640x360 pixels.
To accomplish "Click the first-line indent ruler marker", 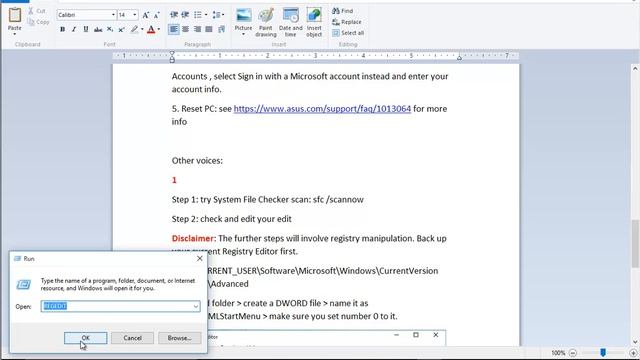I will tap(172, 53).
